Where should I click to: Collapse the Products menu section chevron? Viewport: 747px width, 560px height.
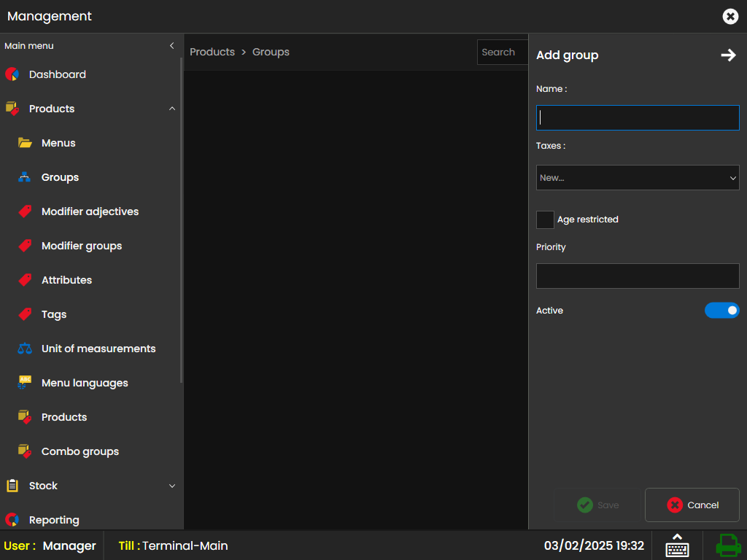[x=172, y=109]
